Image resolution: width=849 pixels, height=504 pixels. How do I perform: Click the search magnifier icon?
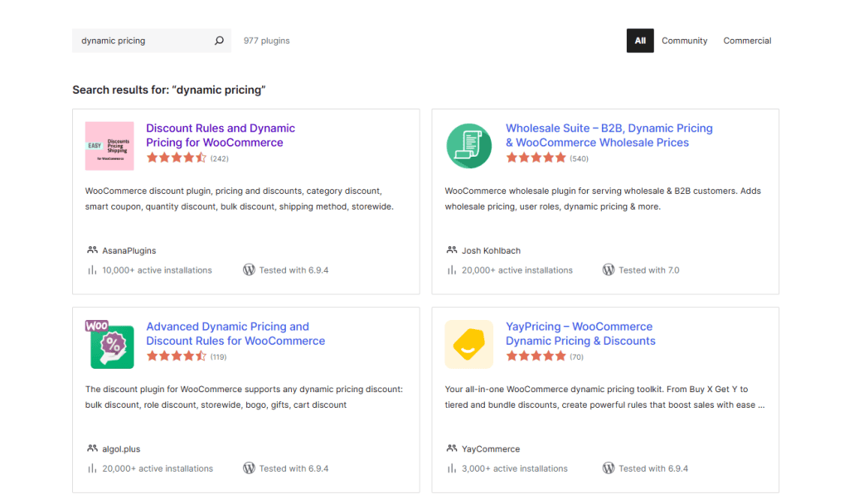click(219, 41)
